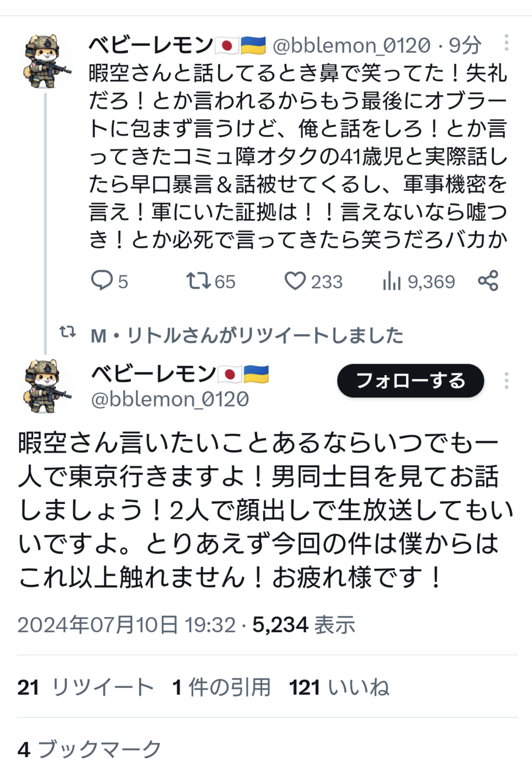Open main tweet's @bblemon_0120 handle
532x775 pixels.
pyautogui.click(x=170, y=399)
